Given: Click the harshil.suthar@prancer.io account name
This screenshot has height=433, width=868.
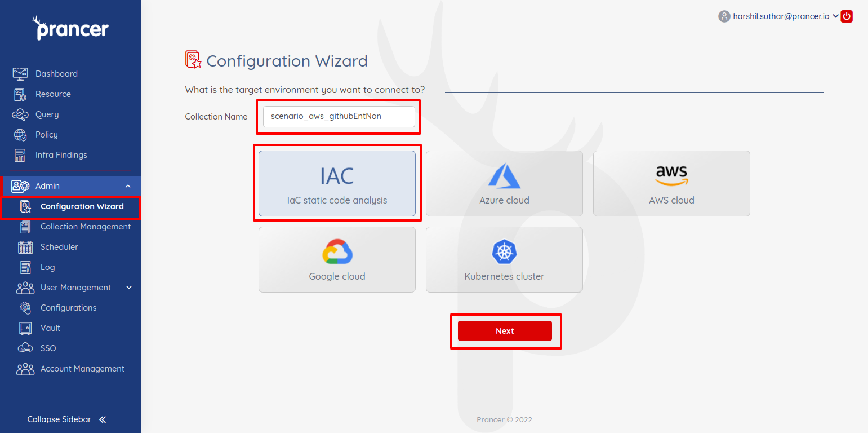Looking at the screenshot, I should [781, 16].
